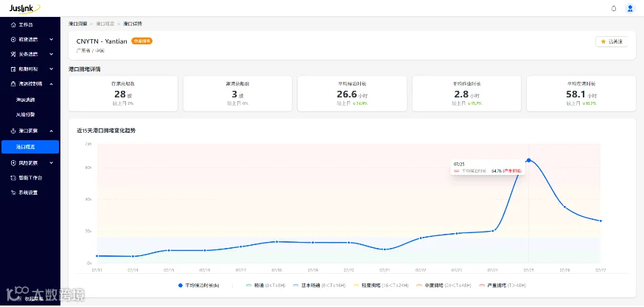Click the Juslink logo

coord(24,8)
